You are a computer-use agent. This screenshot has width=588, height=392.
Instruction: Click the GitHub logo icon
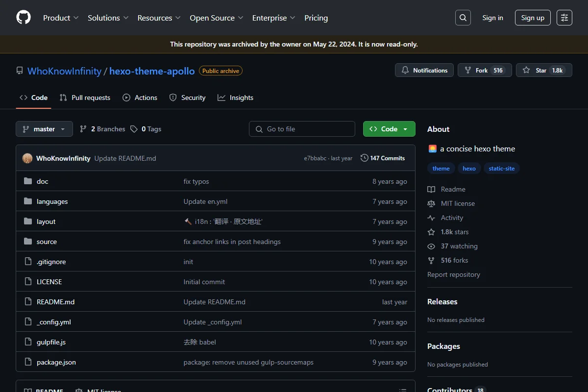point(24,18)
